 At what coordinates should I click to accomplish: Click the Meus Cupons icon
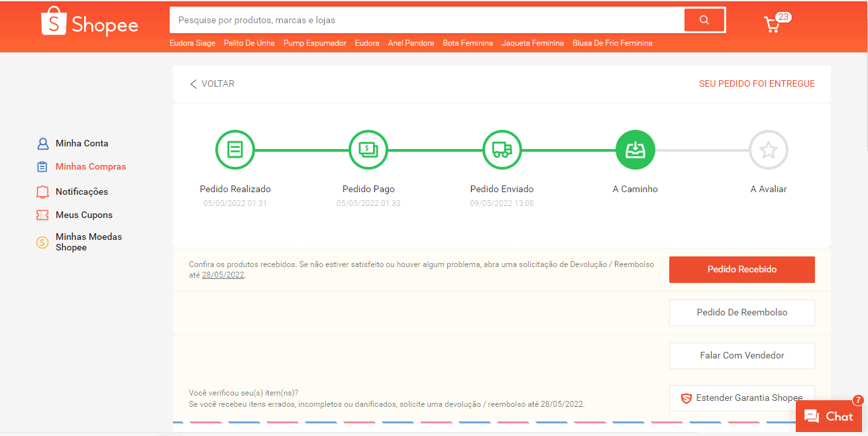[x=42, y=215]
